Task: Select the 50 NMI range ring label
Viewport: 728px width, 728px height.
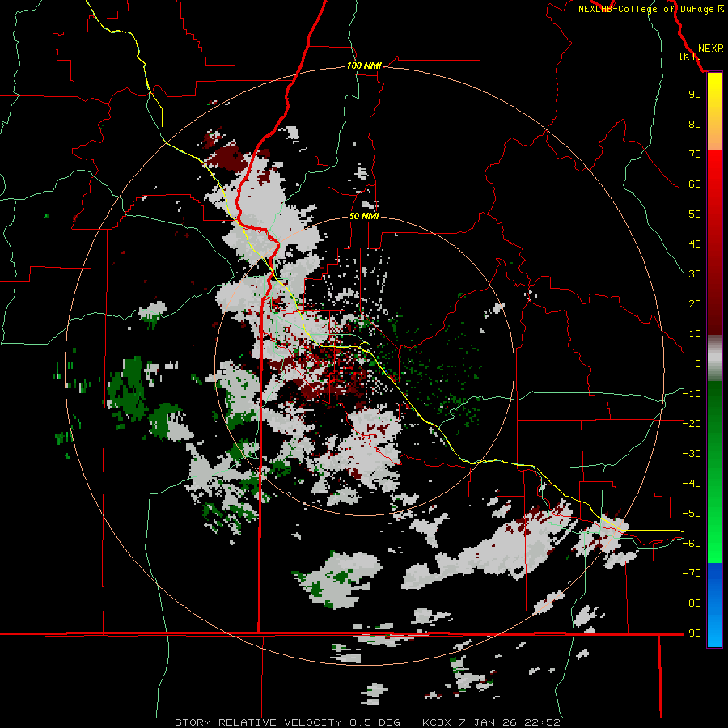Action: [x=364, y=216]
